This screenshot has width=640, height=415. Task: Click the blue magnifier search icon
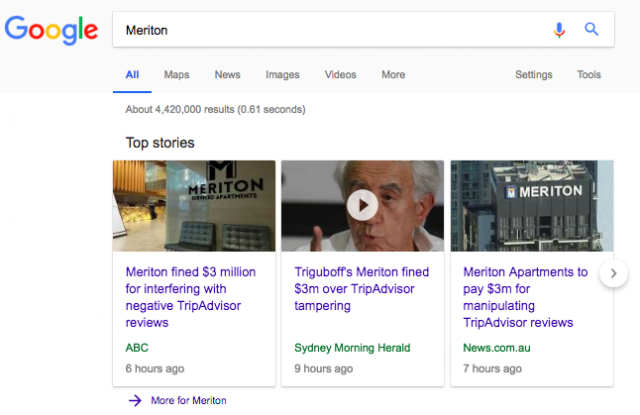(x=591, y=29)
